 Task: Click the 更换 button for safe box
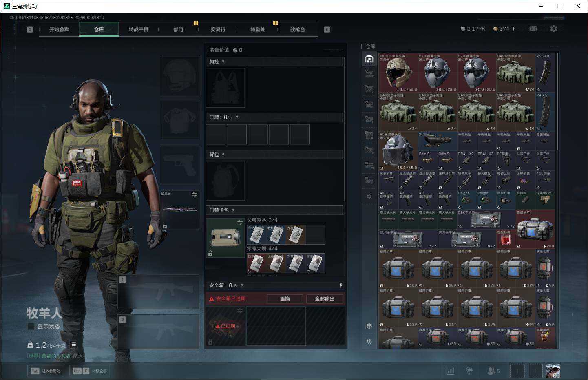tap(285, 299)
